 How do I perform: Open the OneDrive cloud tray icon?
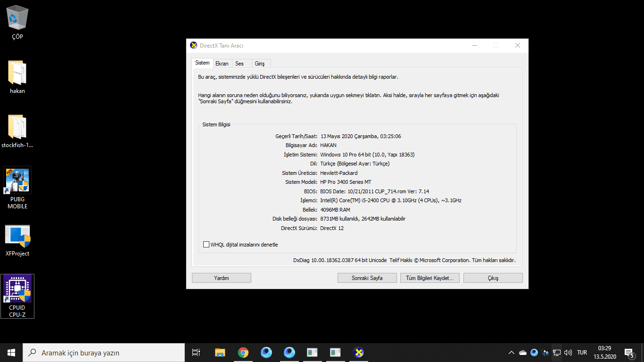tap(523, 353)
